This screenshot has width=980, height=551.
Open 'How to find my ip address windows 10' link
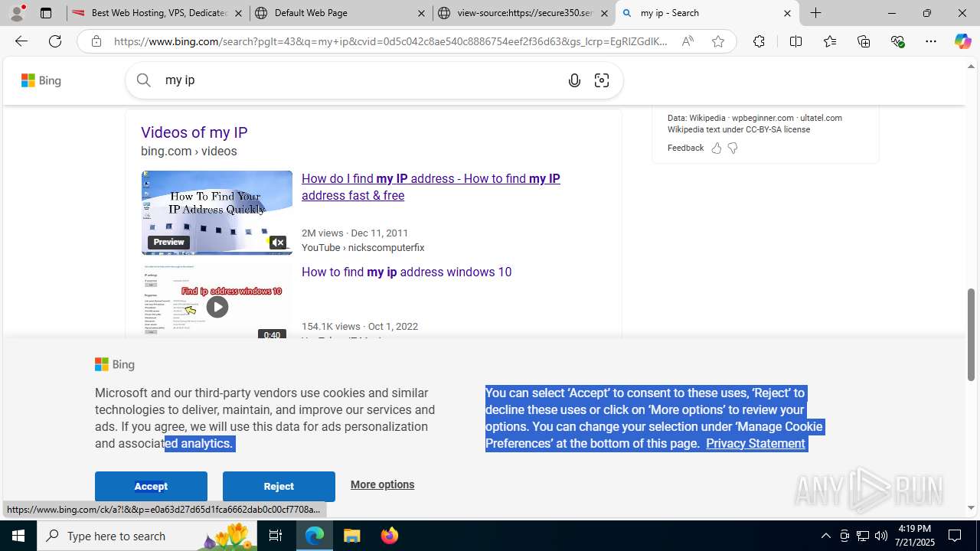(x=407, y=272)
